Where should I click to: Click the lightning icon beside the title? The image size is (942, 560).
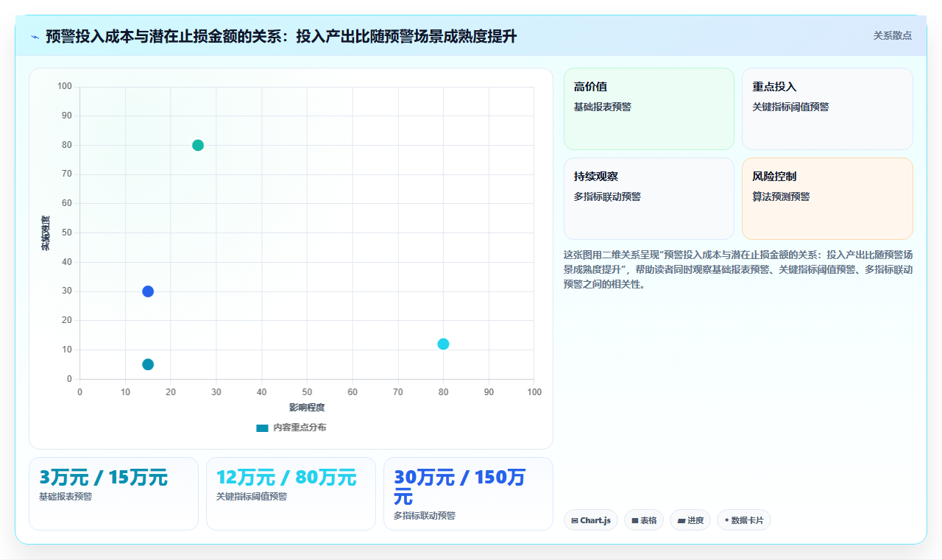coord(35,37)
